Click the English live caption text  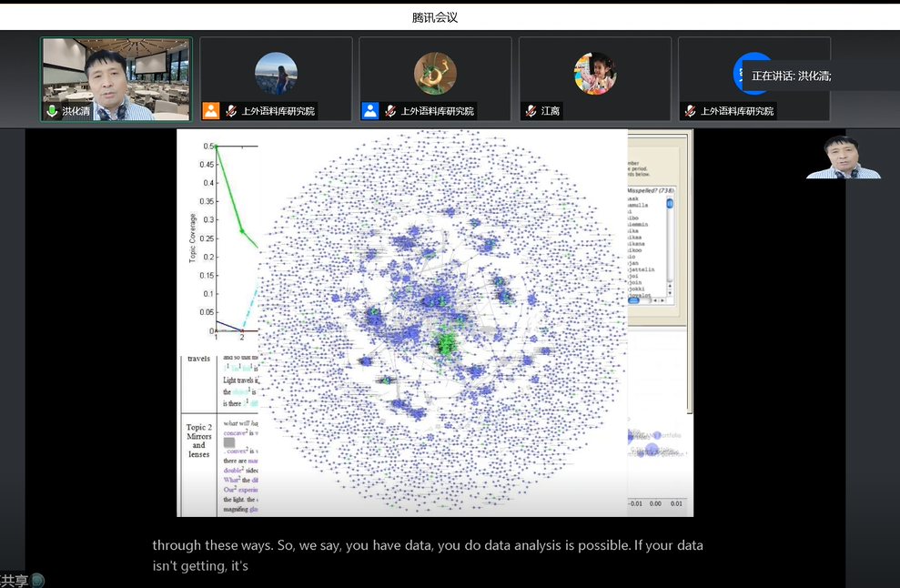pos(428,555)
